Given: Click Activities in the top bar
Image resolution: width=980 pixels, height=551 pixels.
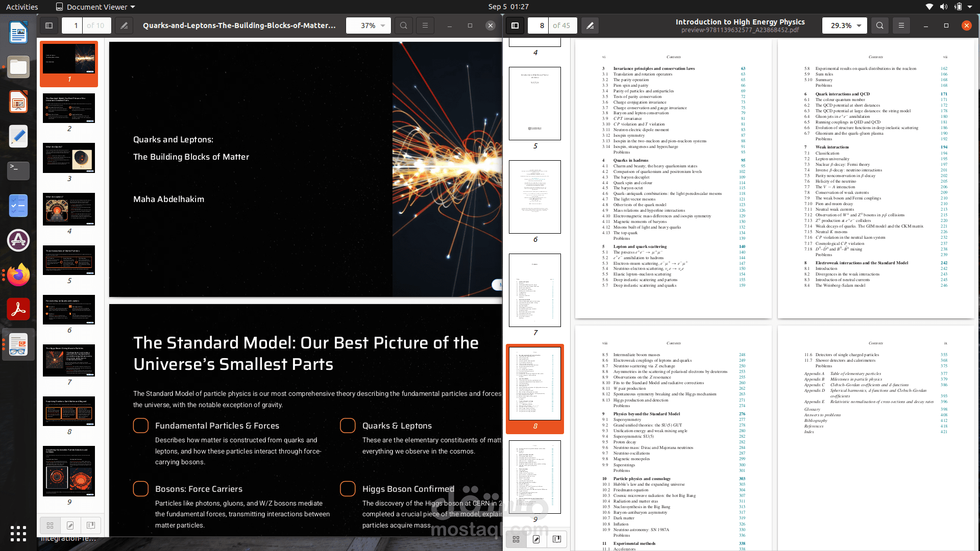Looking at the screenshot, I should 22,7.
